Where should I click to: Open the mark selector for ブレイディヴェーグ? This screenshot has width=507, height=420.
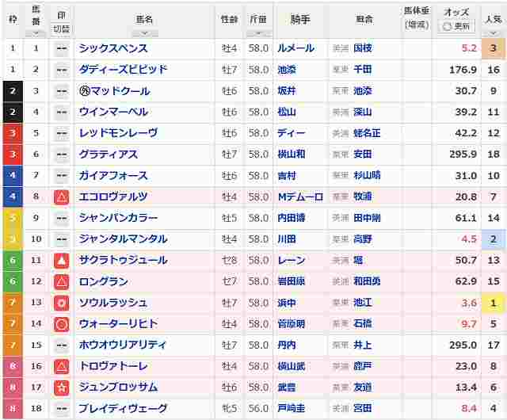(x=62, y=408)
